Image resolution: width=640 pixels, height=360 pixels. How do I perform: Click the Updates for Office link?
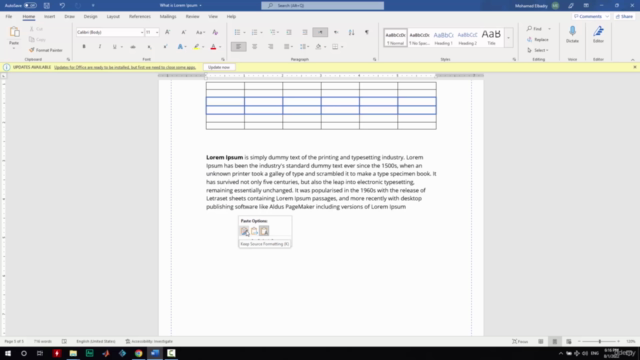tap(125, 67)
